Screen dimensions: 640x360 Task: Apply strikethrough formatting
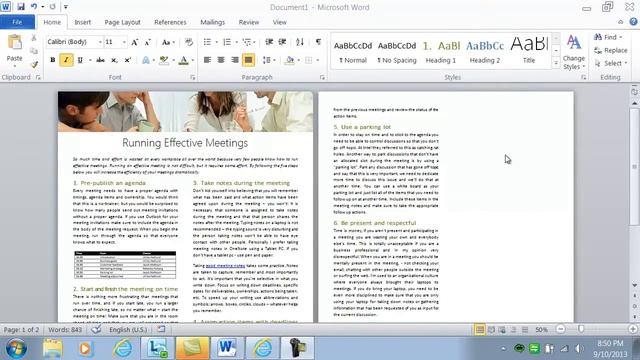pos(100,60)
